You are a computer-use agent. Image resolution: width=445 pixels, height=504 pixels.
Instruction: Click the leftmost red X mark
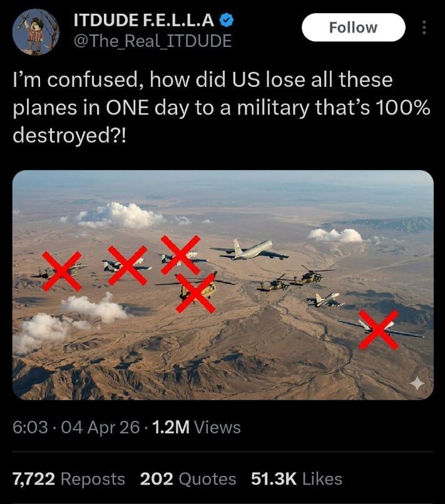[x=62, y=271]
